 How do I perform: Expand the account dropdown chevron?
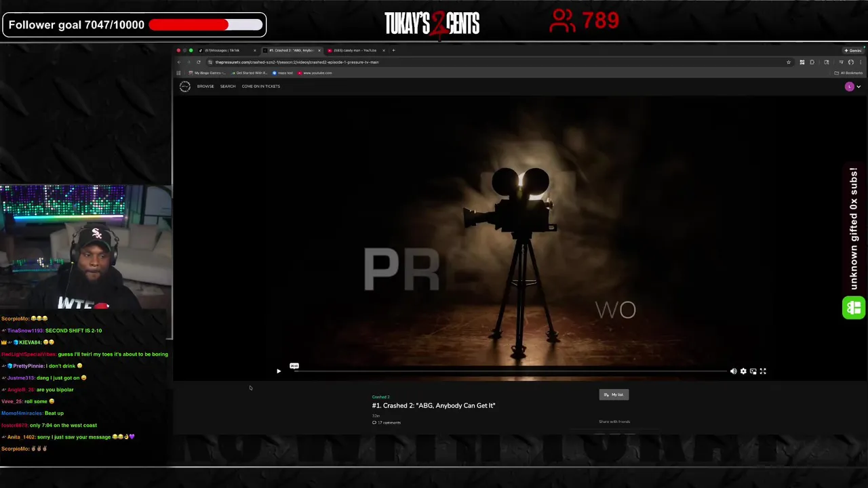pyautogui.click(x=859, y=87)
